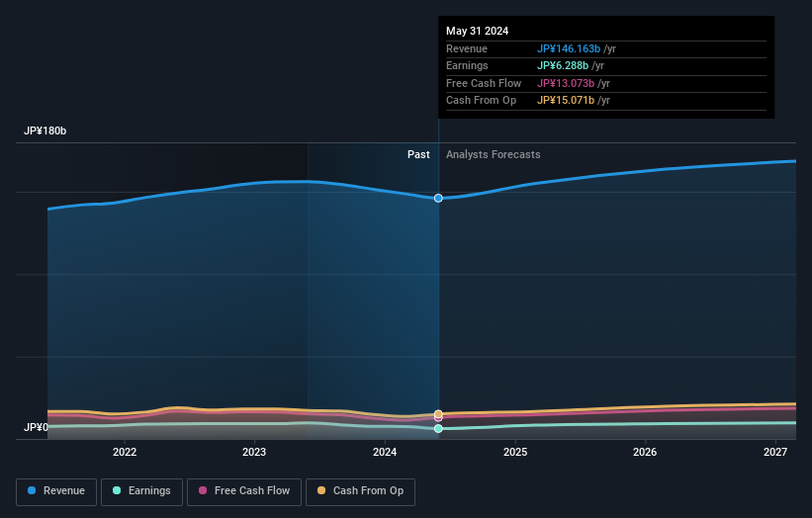Click the Earnings row label in tooltip
Image resolution: width=812 pixels, height=518 pixels.
467,65
